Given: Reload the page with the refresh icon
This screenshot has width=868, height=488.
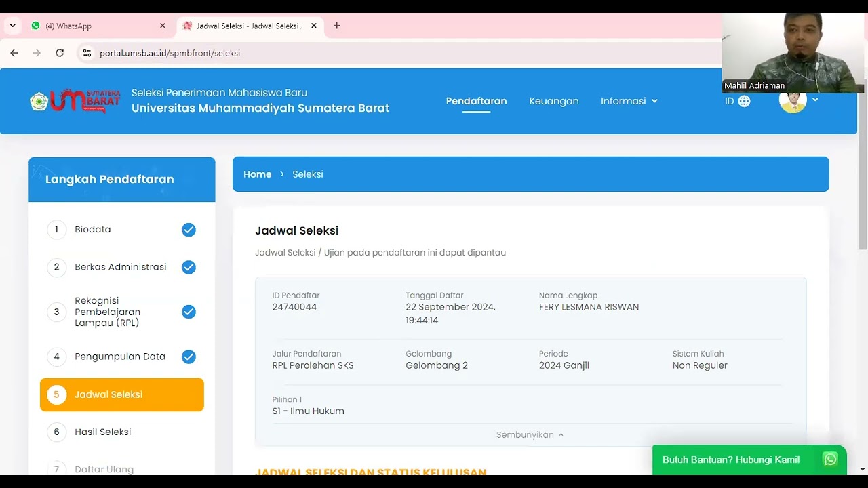Looking at the screenshot, I should click(x=60, y=53).
